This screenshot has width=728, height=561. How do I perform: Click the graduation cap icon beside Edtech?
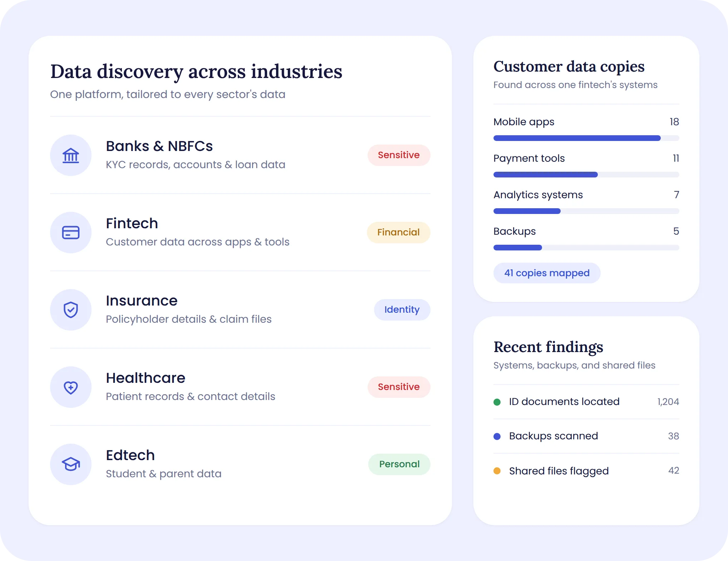coord(71,464)
